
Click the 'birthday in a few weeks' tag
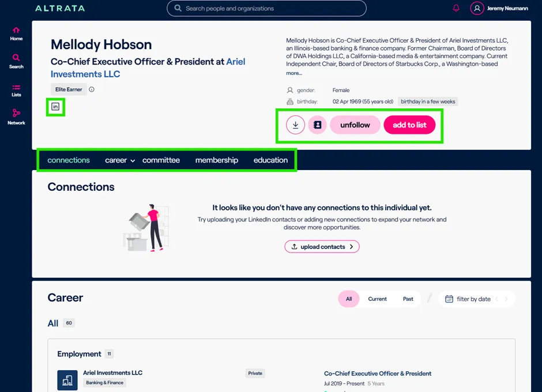428,101
